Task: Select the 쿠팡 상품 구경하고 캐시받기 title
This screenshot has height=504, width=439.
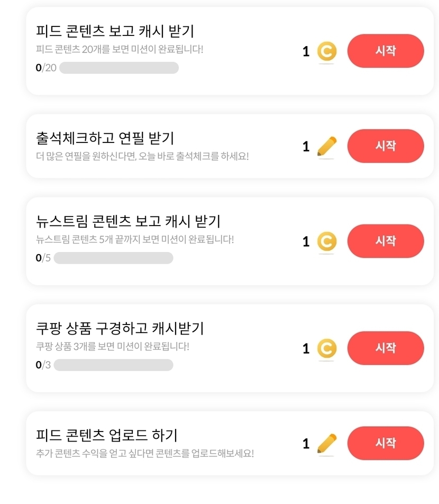Action: pos(120,328)
